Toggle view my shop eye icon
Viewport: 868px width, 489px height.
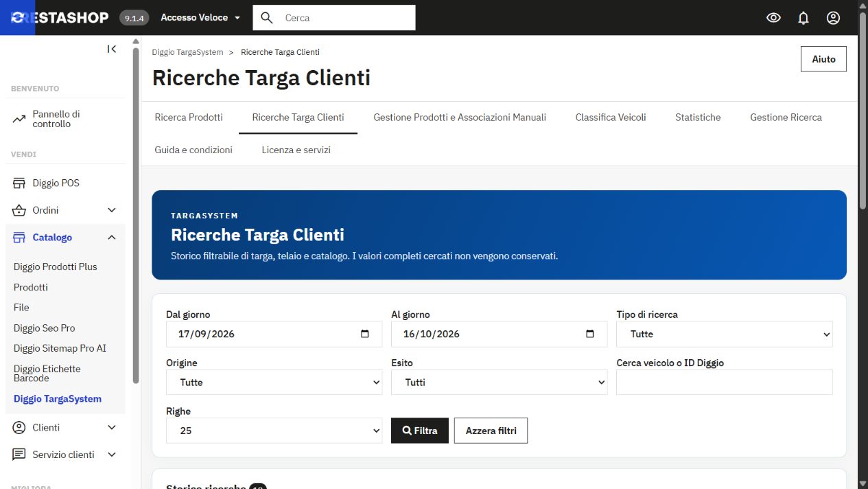pos(773,18)
